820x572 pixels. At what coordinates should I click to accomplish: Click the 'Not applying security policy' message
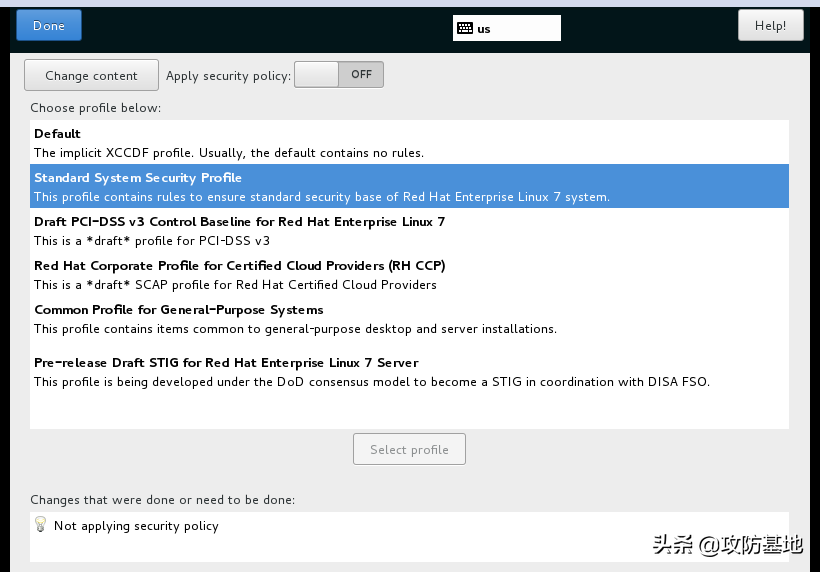136,526
